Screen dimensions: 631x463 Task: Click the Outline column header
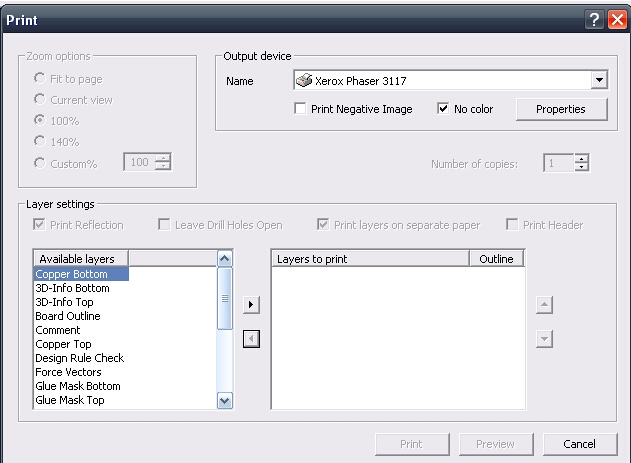click(x=497, y=259)
